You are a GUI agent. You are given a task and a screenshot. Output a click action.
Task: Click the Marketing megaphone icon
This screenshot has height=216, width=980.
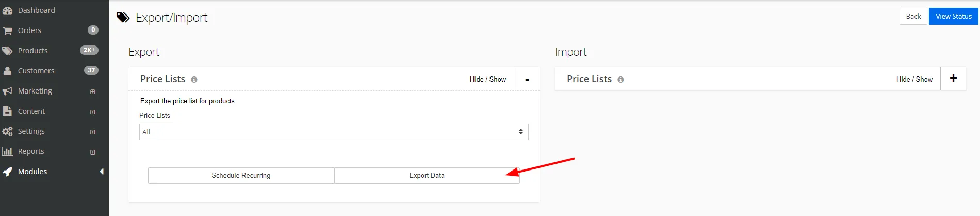coord(7,91)
